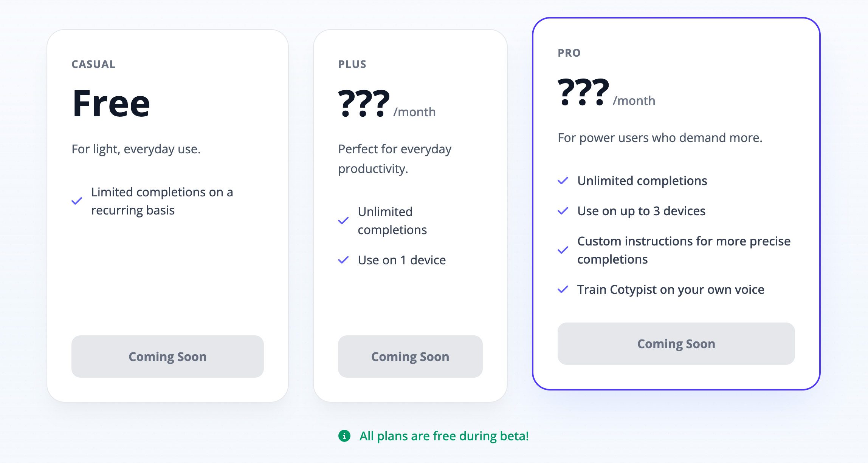Click the PLUS plan heading
868x463 pixels.
(x=352, y=64)
